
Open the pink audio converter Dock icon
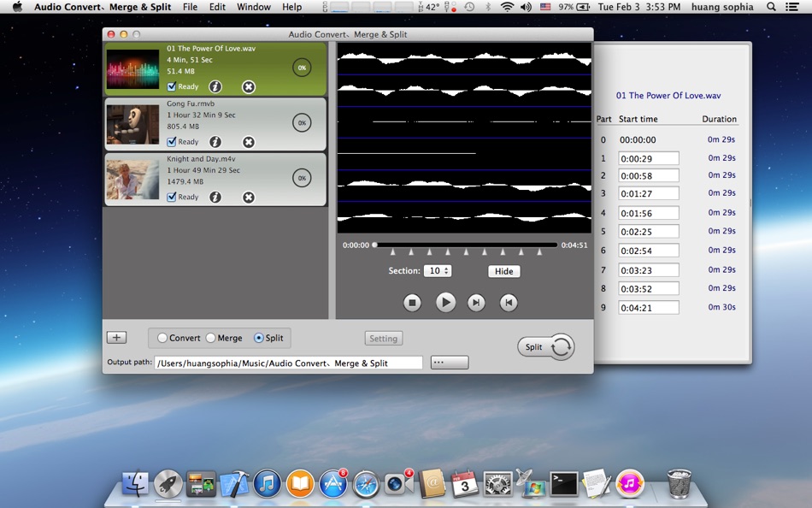click(630, 484)
